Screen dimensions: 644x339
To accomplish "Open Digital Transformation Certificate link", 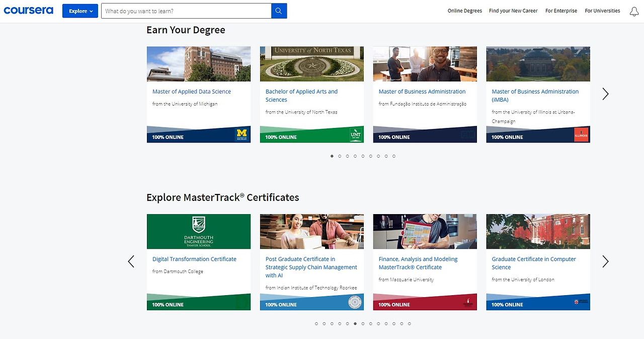I will [x=194, y=259].
